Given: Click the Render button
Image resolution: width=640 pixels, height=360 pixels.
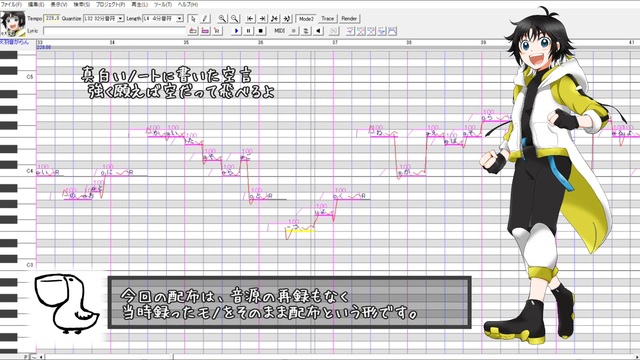Looking at the screenshot, I should [x=349, y=18].
